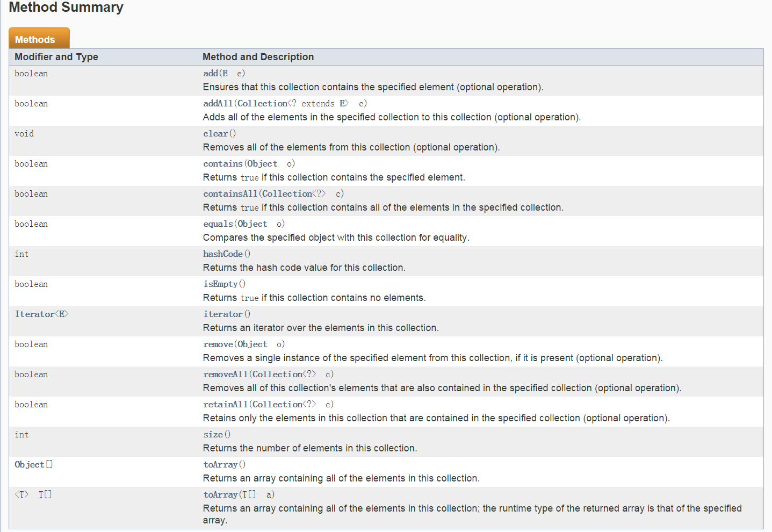Open the clear() method documentation
The width and height of the screenshot is (772, 532).
pyautogui.click(x=215, y=133)
